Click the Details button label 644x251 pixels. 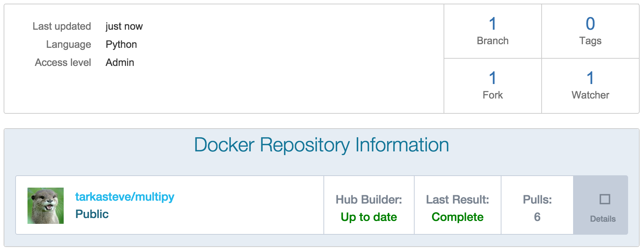click(603, 219)
